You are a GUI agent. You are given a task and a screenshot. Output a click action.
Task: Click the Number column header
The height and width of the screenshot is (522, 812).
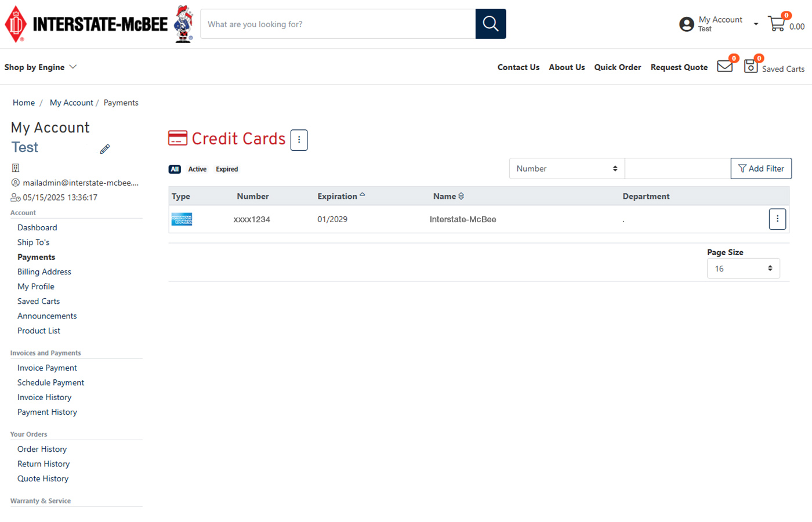point(252,197)
